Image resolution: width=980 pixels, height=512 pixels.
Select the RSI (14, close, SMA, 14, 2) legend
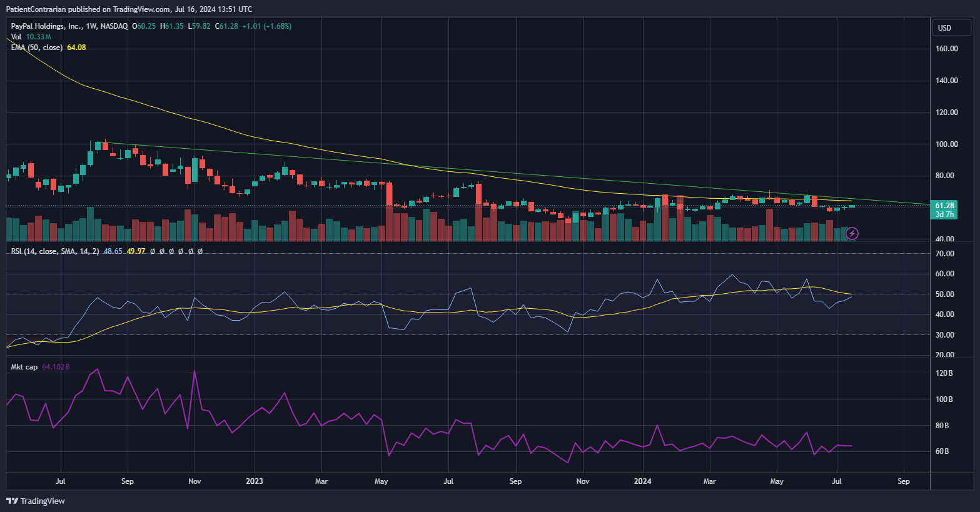[x=55, y=251]
